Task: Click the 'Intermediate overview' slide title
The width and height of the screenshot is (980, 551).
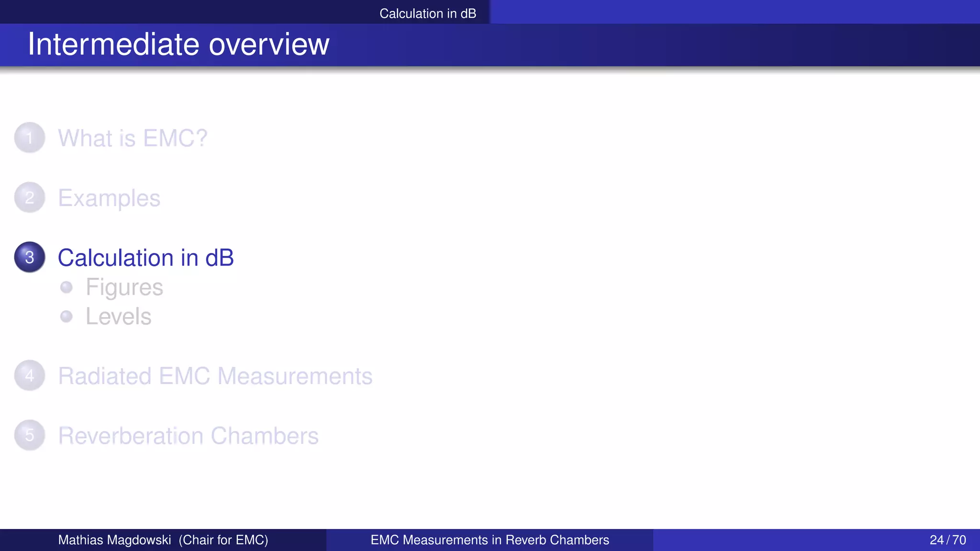Action: pyautogui.click(x=178, y=44)
